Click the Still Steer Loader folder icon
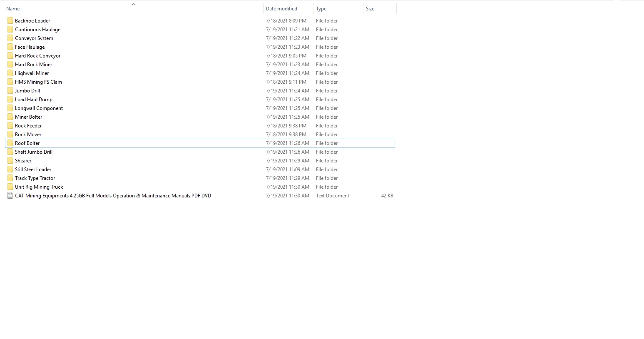The height and width of the screenshot is (339, 644). (x=10, y=169)
